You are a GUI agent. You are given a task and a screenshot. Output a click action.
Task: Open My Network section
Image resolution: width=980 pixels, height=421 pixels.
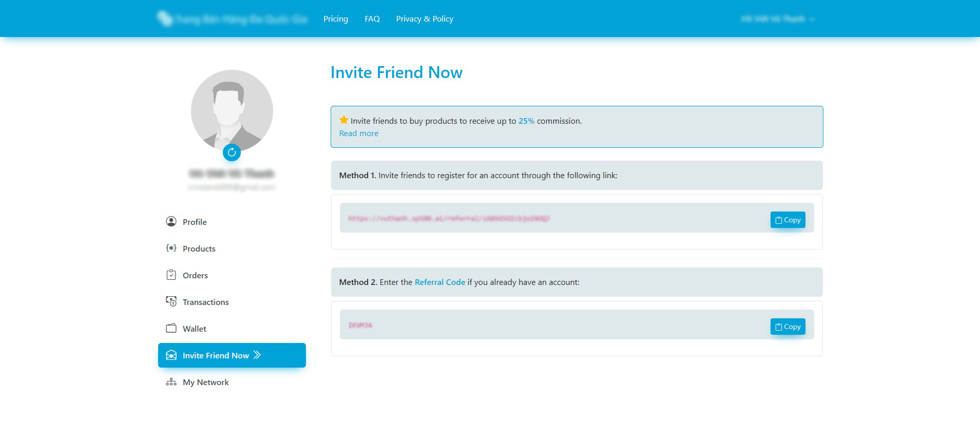[232, 382]
